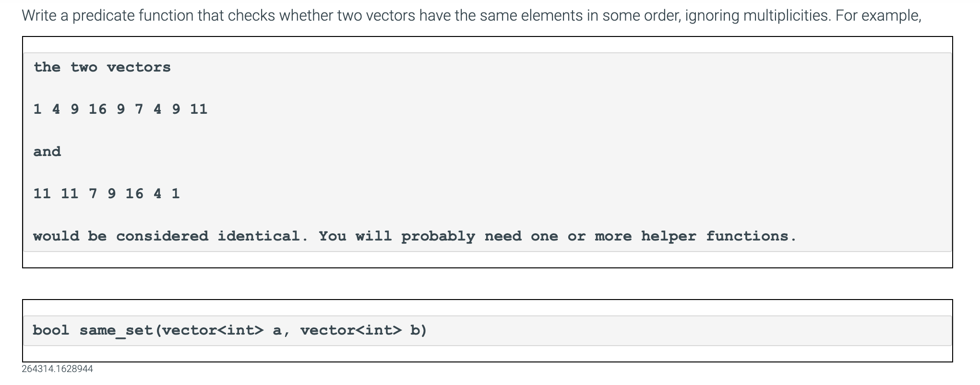Viewport: 980px width, 385px height.
Task: Click the second vector line '11 11 7 9 16 4 1'
Action: click(x=107, y=194)
